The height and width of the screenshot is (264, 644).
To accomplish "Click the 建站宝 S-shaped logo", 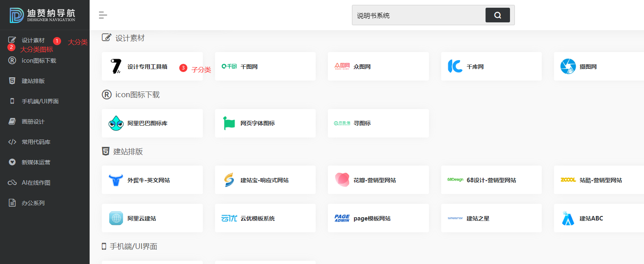I will pyautogui.click(x=229, y=180).
